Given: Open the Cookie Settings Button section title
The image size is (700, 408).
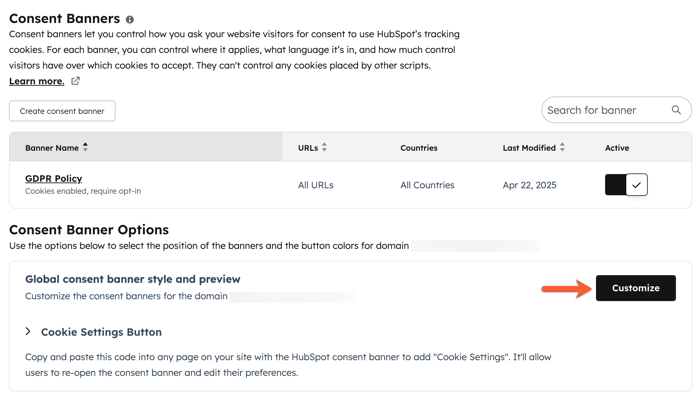Looking at the screenshot, I should click(x=101, y=332).
